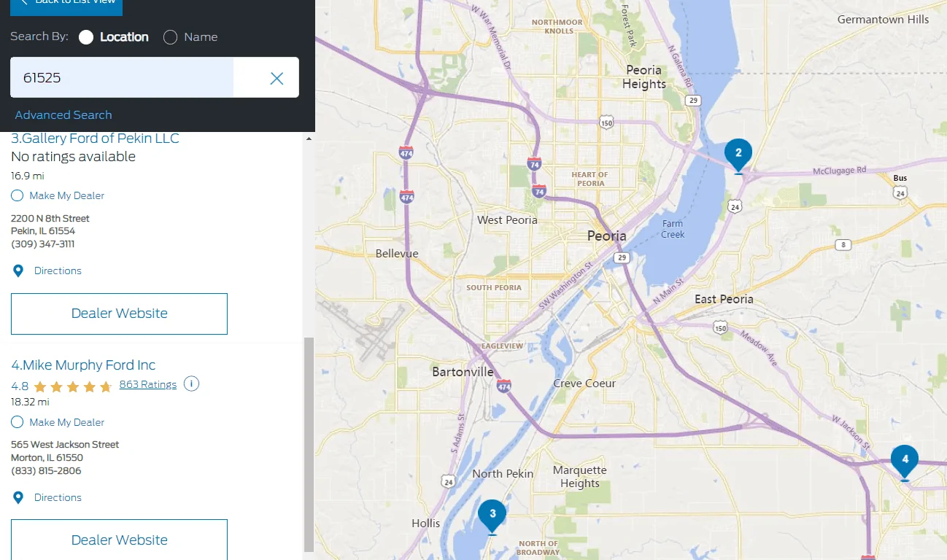Clear the 61525 search field with X

pos(277,78)
